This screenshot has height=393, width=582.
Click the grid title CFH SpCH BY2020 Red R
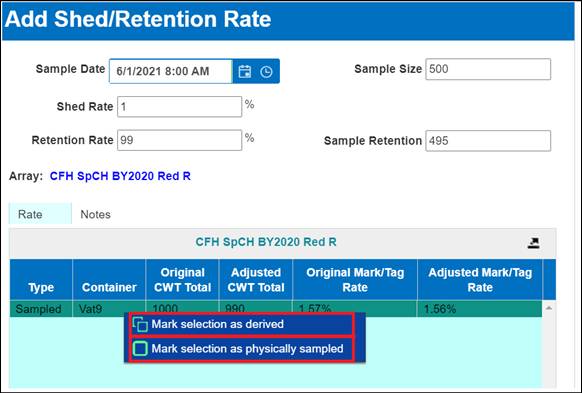tap(266, 242)
